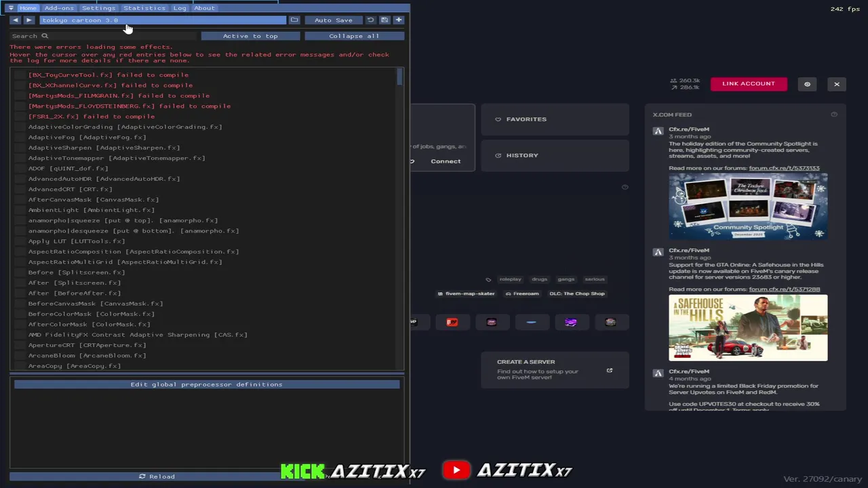The width and height of the screenshot is (868, 488).
Task: Enable AmbientLight effect checkbox
Action: pos(19,210)
